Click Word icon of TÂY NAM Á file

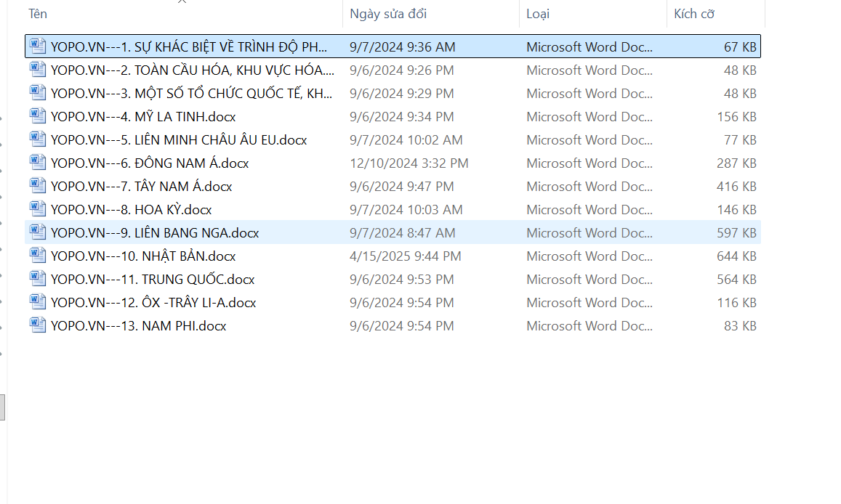38,186
